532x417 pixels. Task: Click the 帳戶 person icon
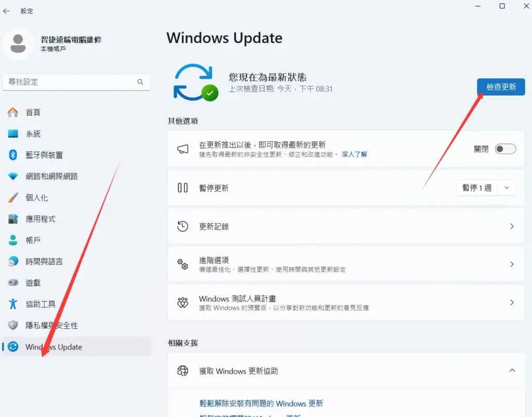pos(13,240)
